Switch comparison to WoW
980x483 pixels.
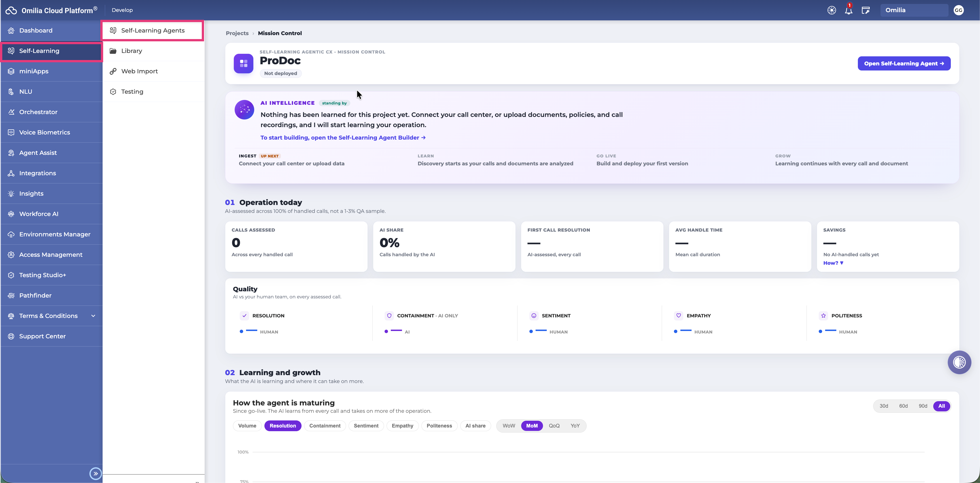pos(509,426)
